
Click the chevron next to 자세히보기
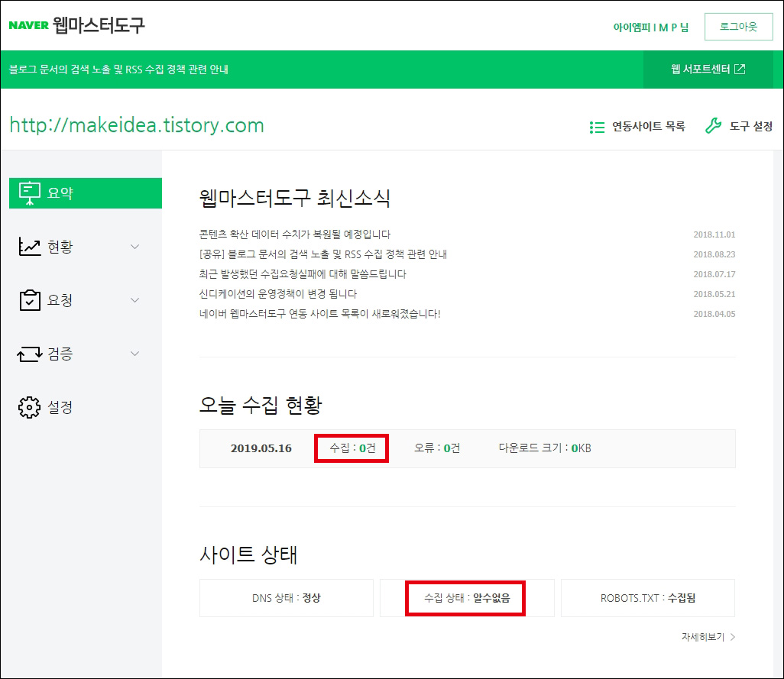point(733,637)
